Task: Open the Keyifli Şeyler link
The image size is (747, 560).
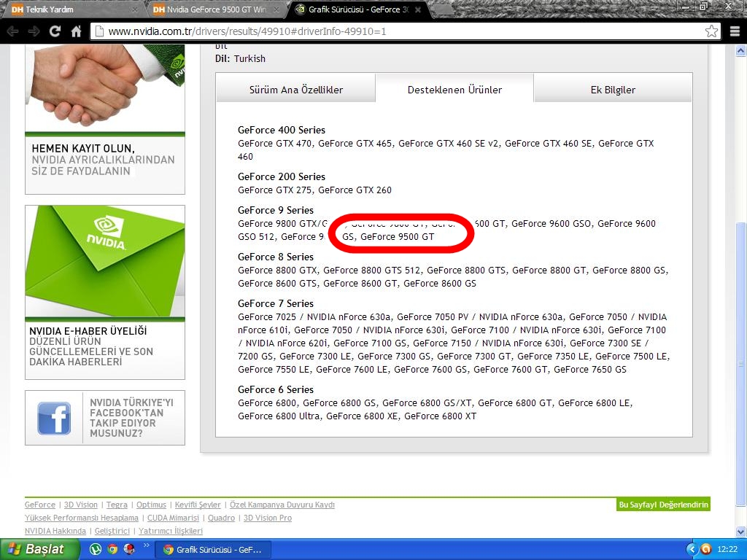Action: pos(198,505)
